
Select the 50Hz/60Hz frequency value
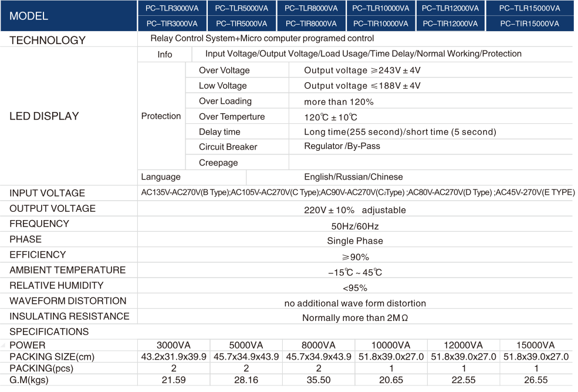[x=354, y=226]
